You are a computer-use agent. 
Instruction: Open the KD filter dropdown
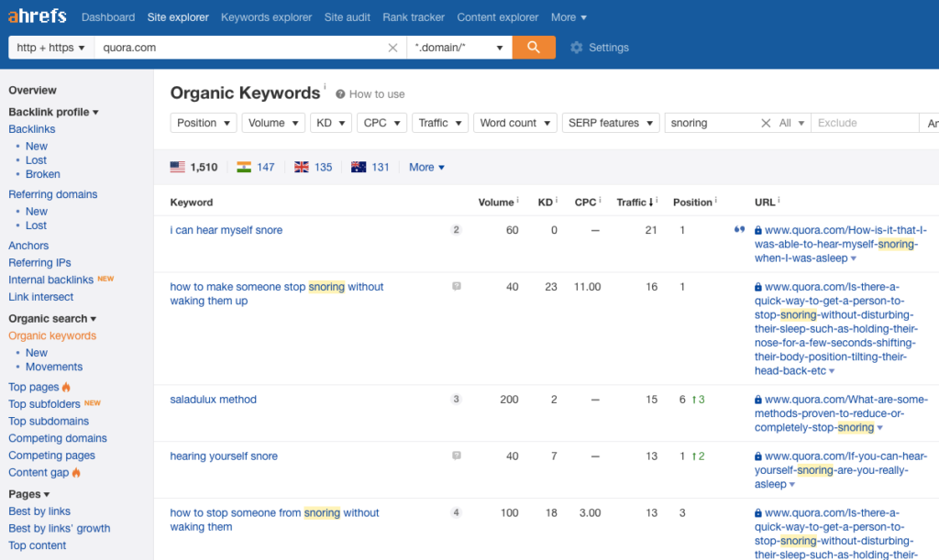(x=330, y=123)
